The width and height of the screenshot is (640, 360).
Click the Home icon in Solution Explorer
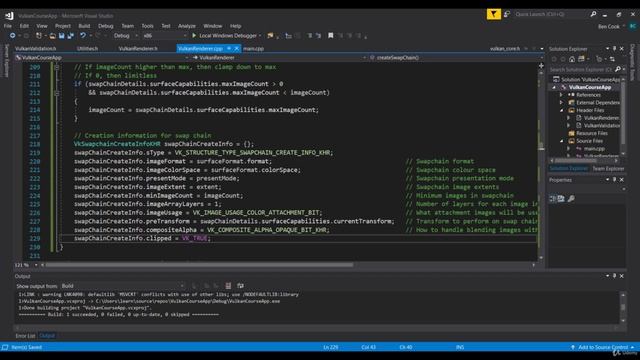pos(572,59)
